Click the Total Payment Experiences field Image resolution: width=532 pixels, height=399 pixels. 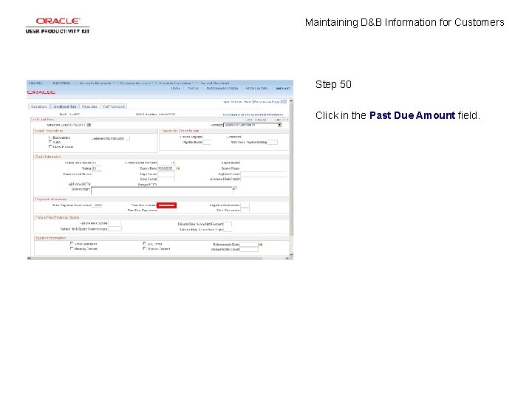coord(98,205)
